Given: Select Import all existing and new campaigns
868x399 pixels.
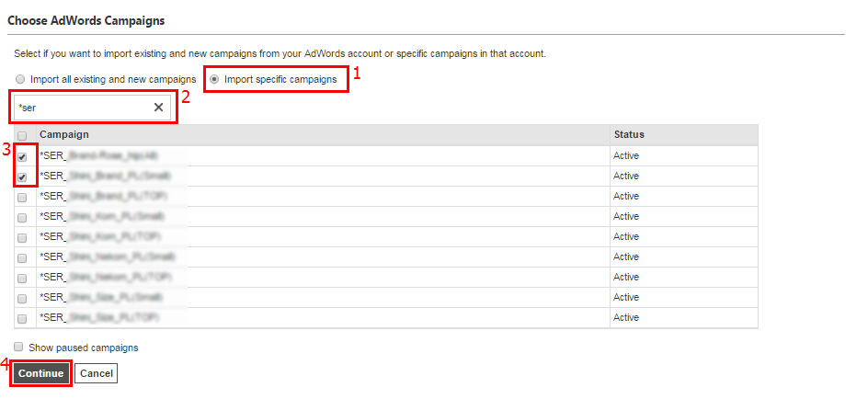Looking at the screenshot, I should (21, 80).
